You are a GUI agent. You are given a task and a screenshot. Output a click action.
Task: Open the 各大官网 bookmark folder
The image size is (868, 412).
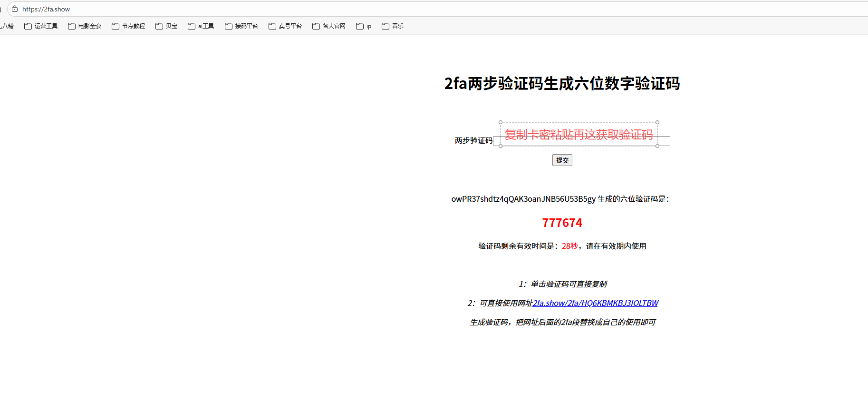pos(329,26)
